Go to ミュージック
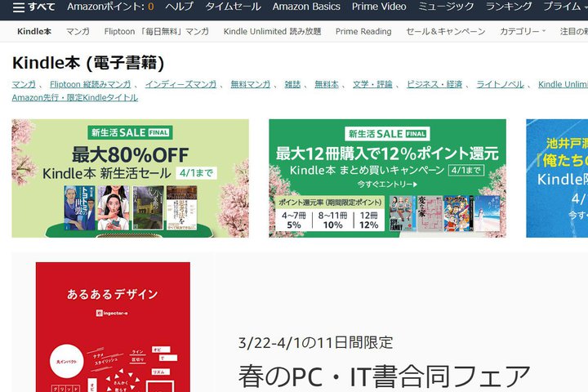Image resolution: width=588 pixels, height=392 pixels. pyautogui.click(x=446, y=7)
